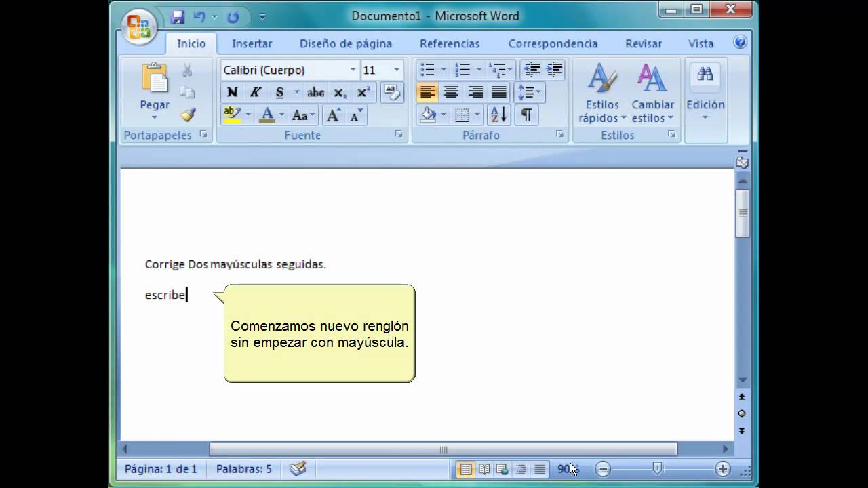Align text right

tap(475, 92)
